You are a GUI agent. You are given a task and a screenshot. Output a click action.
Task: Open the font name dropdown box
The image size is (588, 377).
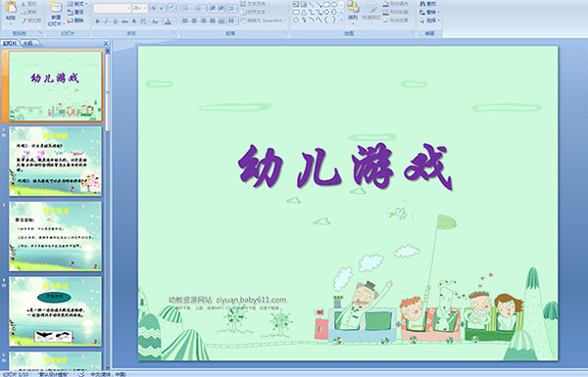pos(112,8)
